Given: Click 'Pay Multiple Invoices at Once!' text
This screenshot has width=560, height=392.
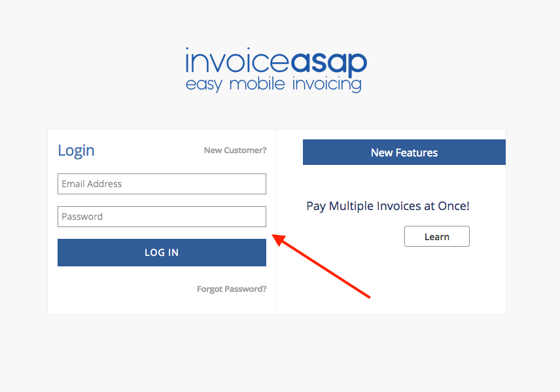Looking at the screenshot, I should coord(387,205).
